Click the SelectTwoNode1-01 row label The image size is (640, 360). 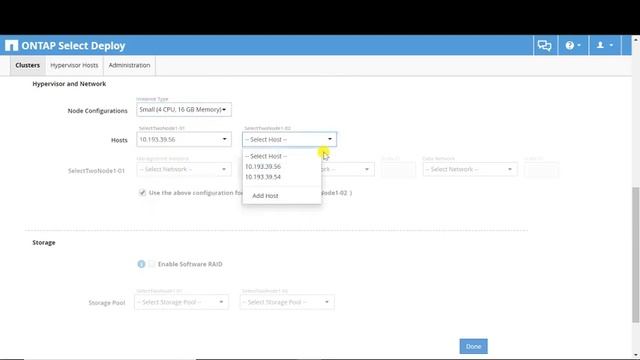(96, 171)
